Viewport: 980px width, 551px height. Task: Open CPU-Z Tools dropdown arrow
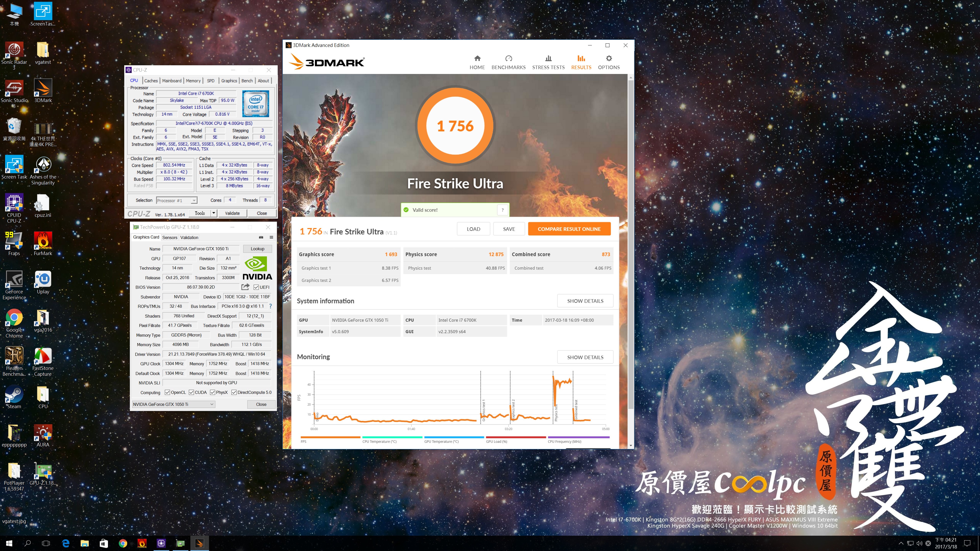[214, 213]
